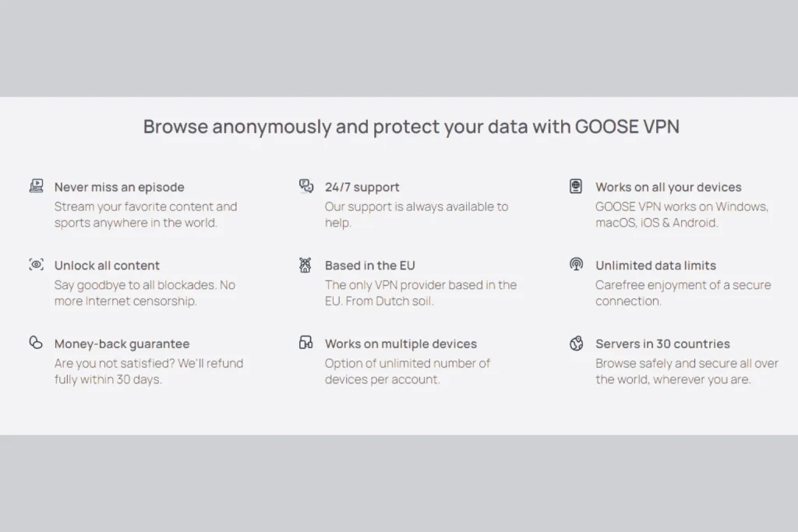Click the Works on all your devices title
Screen dimensions: 798x532
668,187
